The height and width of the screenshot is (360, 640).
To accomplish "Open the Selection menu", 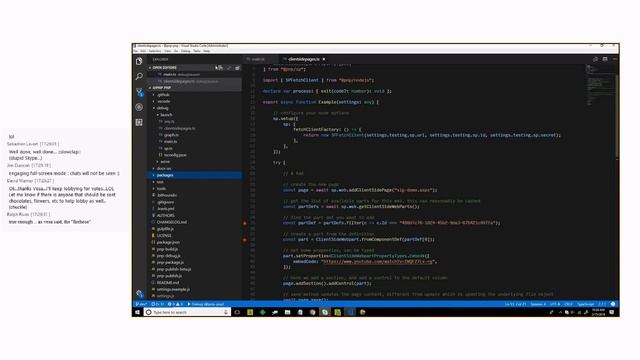I will tap(155, 51).
